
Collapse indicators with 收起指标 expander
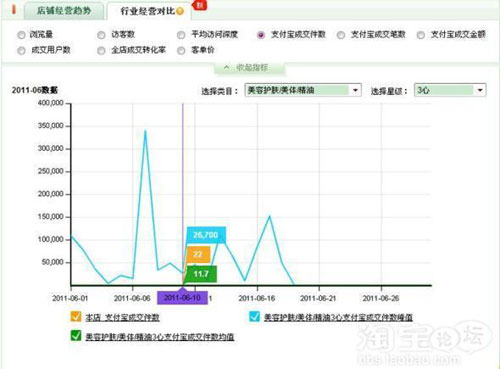tap(249, 68)
